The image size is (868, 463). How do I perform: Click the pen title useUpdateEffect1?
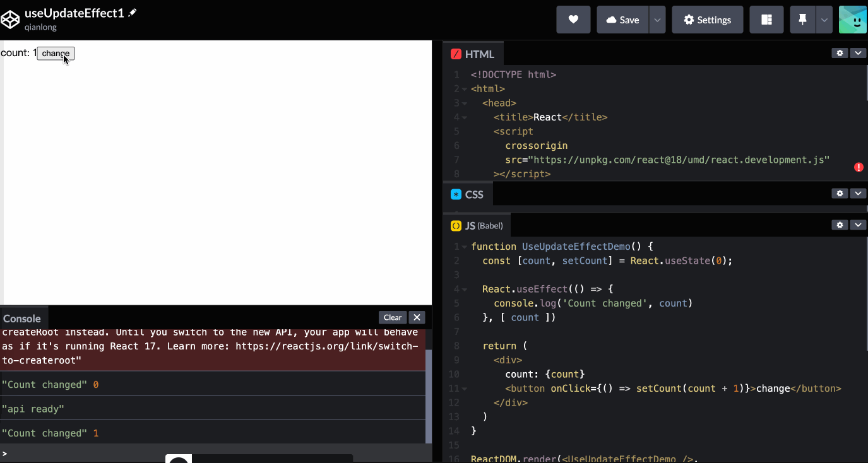(x=74, y=13)
